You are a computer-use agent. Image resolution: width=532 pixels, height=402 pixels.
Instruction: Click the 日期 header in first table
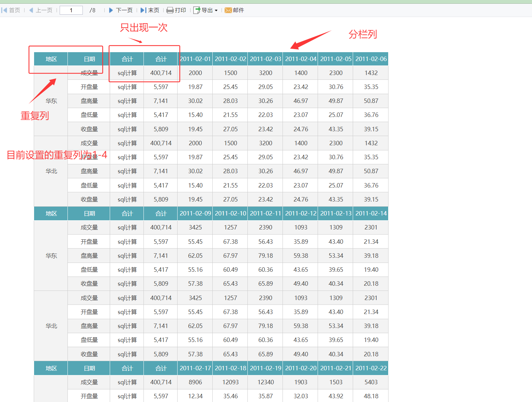(x=89, y=59)
